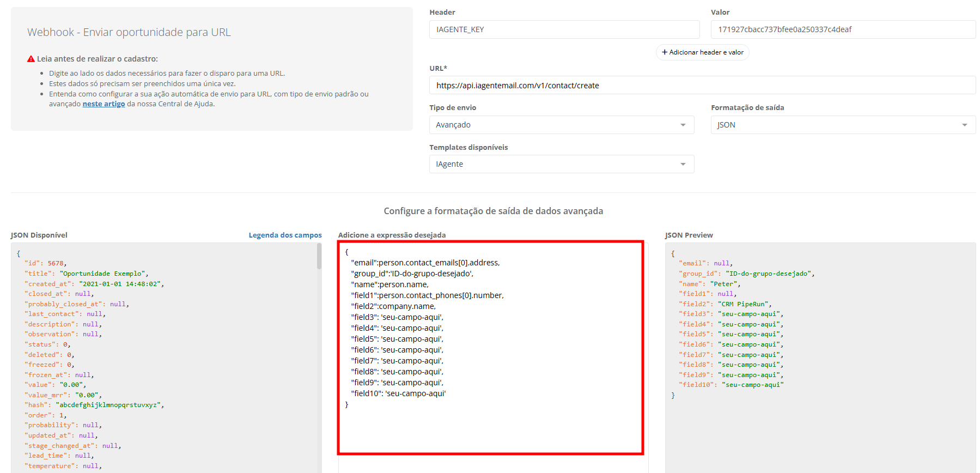Focus the Header field containing IAGENTE_KEY
The width and height of the screenshot is (980, 473).
click(564, 29)
